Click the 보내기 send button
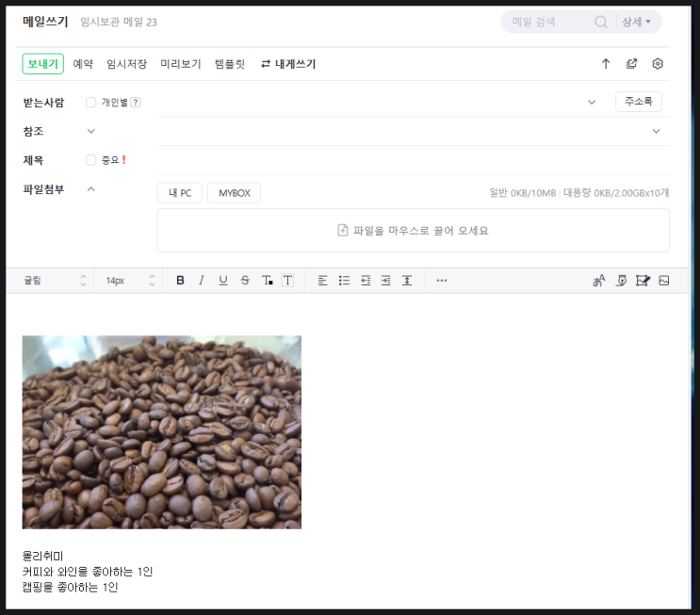 42,64
